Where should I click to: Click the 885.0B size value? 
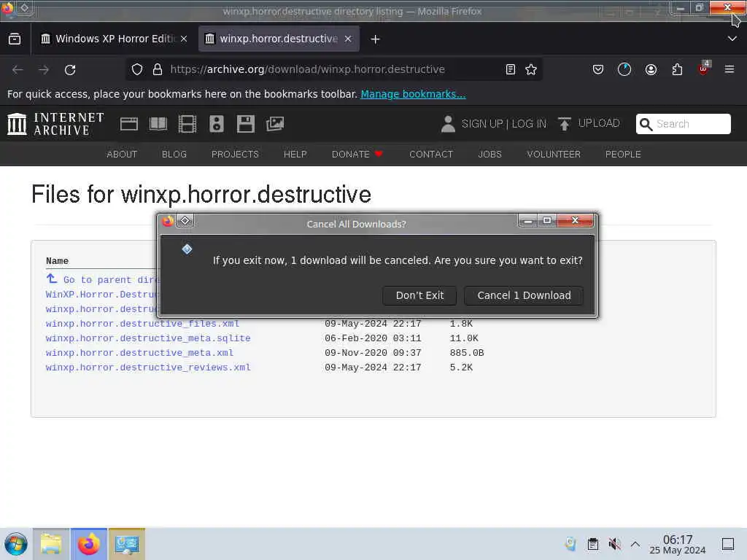click(466, 353)
